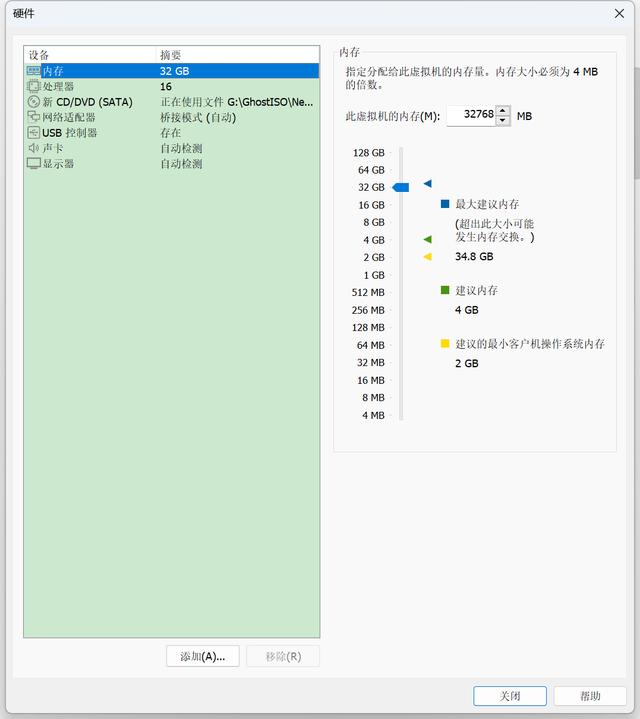
Task: Close the 硬件 dialog with the X
Action: click(619, 14)
